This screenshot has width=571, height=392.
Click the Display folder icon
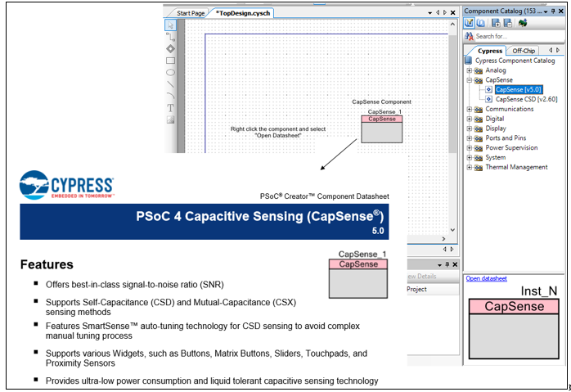tap(479, 128)
